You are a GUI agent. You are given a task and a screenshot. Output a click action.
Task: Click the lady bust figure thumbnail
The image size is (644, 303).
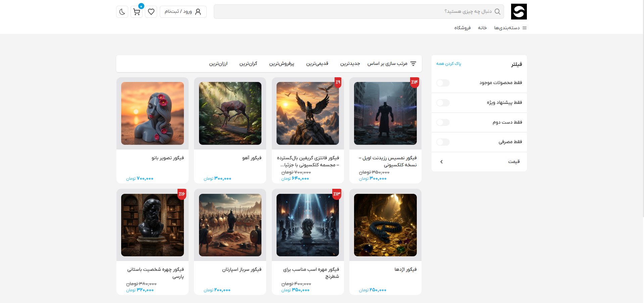point(152,114)
